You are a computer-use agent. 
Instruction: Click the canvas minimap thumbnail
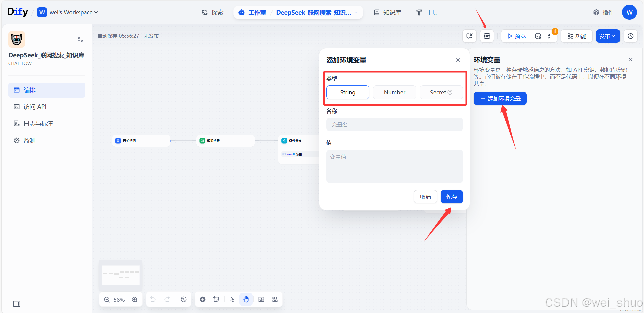click(x=121, y=275)
